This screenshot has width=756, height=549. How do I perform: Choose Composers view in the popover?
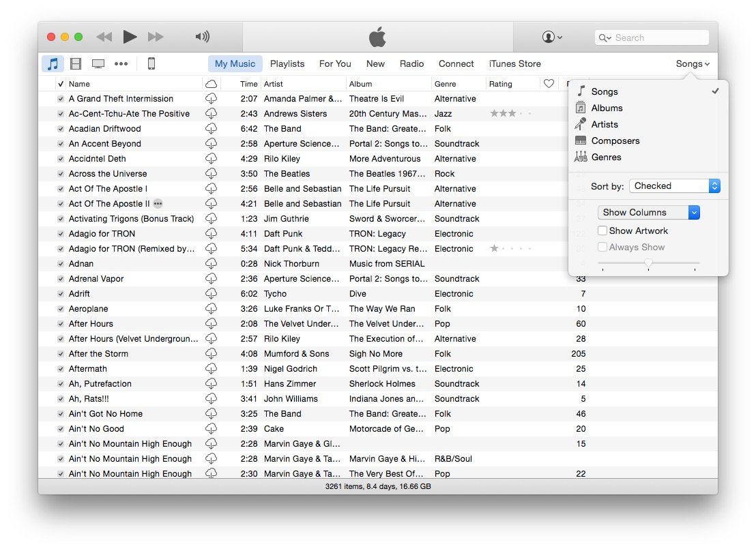pyautogui.click(x=648, y=140)
